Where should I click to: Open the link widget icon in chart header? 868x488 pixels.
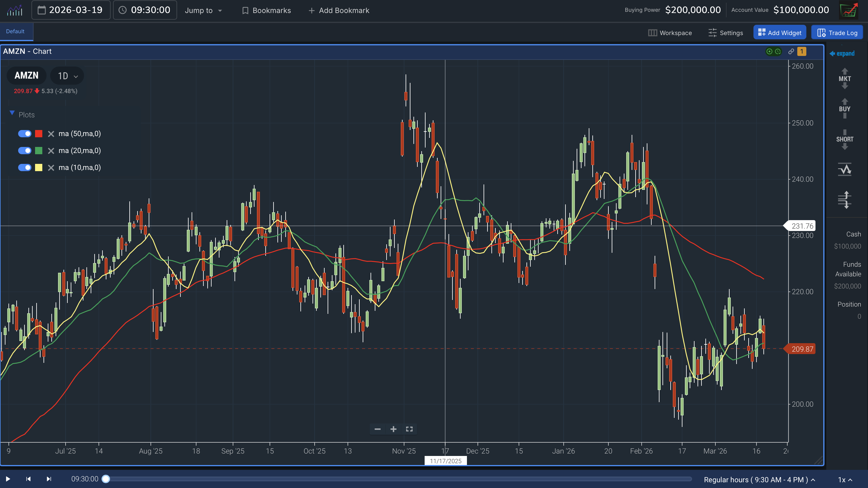click(791, 51)
